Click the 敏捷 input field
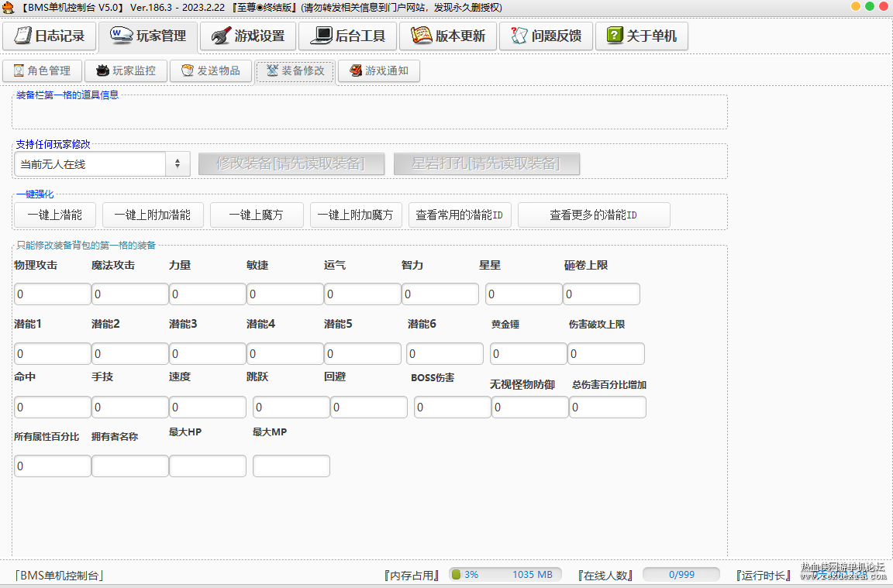893x588 pixels. click(x=284, y=294)
